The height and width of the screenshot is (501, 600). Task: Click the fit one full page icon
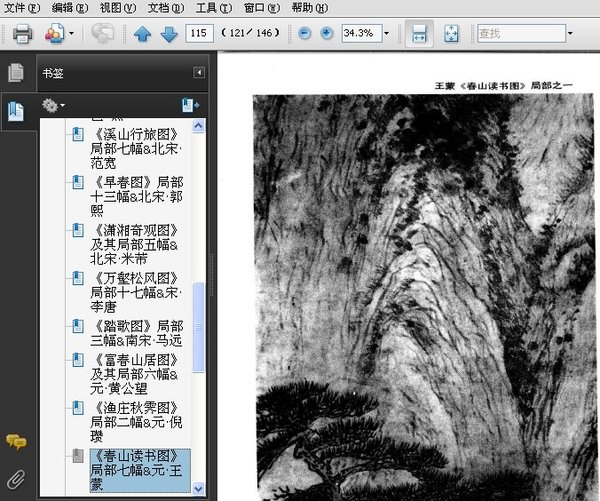[x=451, y=34]
